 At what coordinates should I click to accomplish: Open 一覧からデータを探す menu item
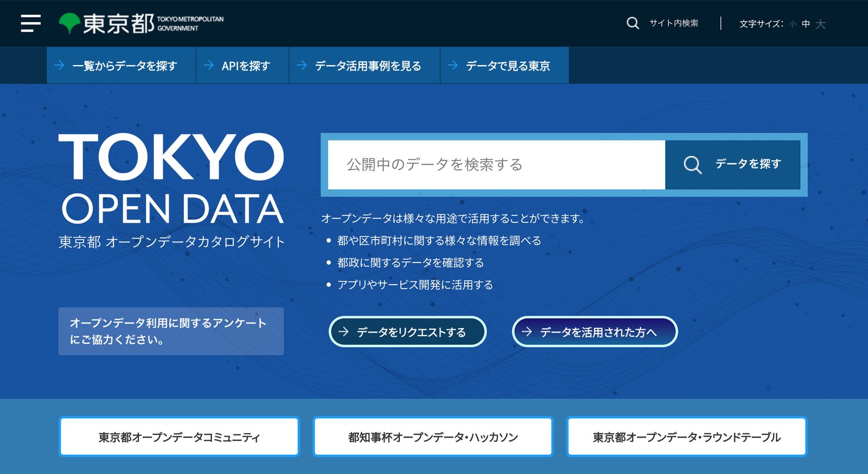pyautogui.click(x=121, y=65)
